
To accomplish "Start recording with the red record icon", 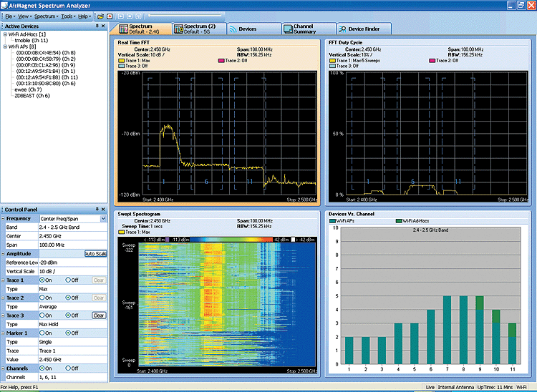I will (110, 16).
